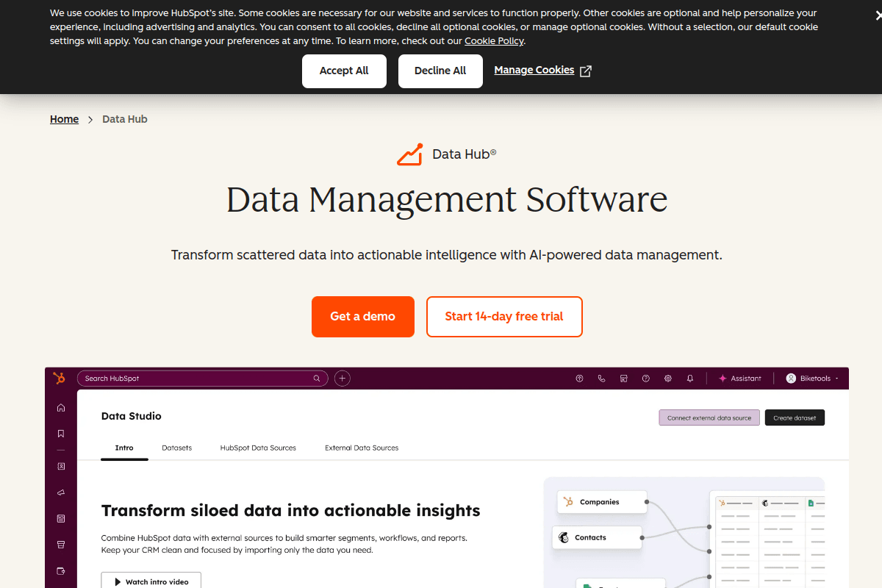The height and width of the screenshot is (588, 882).
Task: Open the notifications bell icon
Action: pyautogui.click(x=690, y=379)
